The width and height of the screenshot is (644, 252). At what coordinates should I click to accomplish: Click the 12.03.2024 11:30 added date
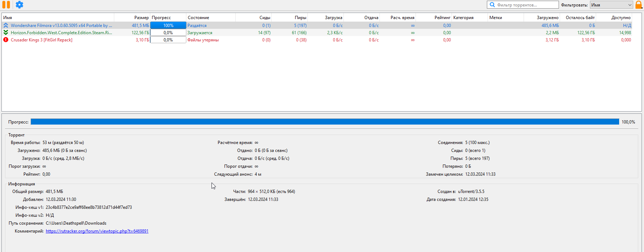coord(61,199)
